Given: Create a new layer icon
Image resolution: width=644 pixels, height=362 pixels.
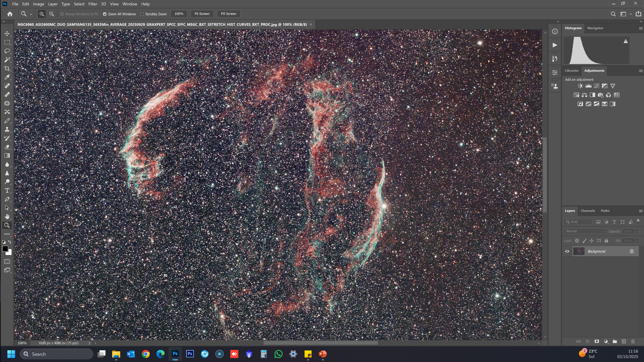Looking at the screenshot, I should click(x=624, y=341).
